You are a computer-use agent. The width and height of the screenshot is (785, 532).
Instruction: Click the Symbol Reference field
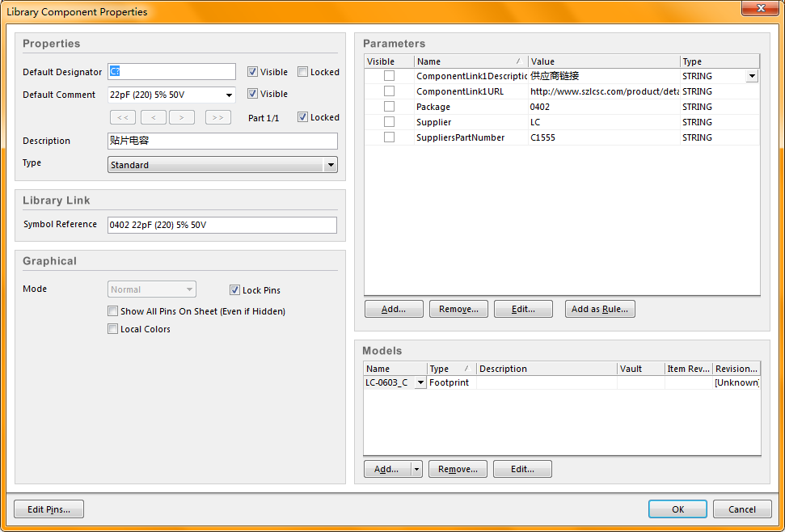point(222,225)
